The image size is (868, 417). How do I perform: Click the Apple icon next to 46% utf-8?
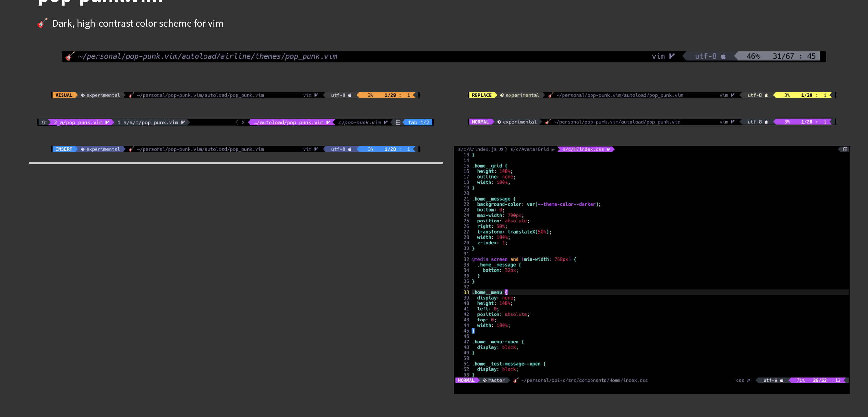(x=723, y=56)
